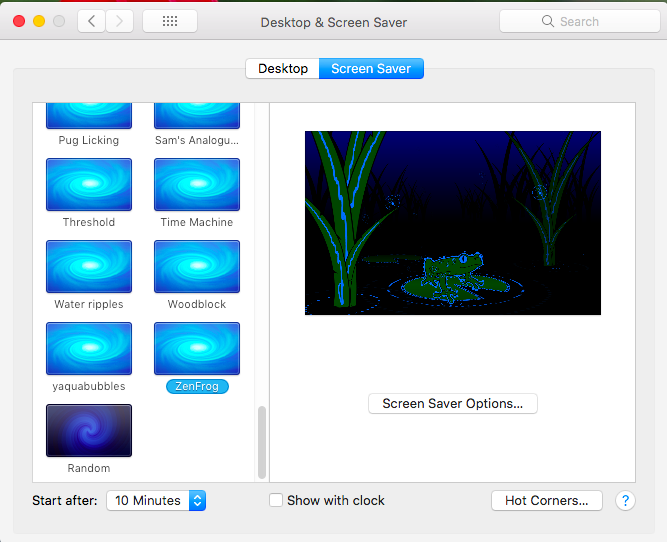Choose the Threshold screen saver thumbnail
Image resolution: width=667 pixels, height=542 pixels.
pos(89,185)
